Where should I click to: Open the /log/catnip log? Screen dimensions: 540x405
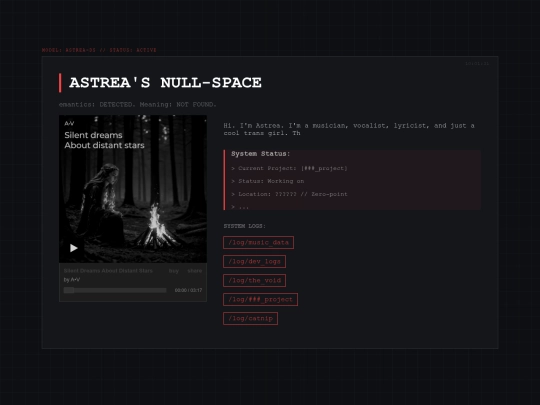250,318
